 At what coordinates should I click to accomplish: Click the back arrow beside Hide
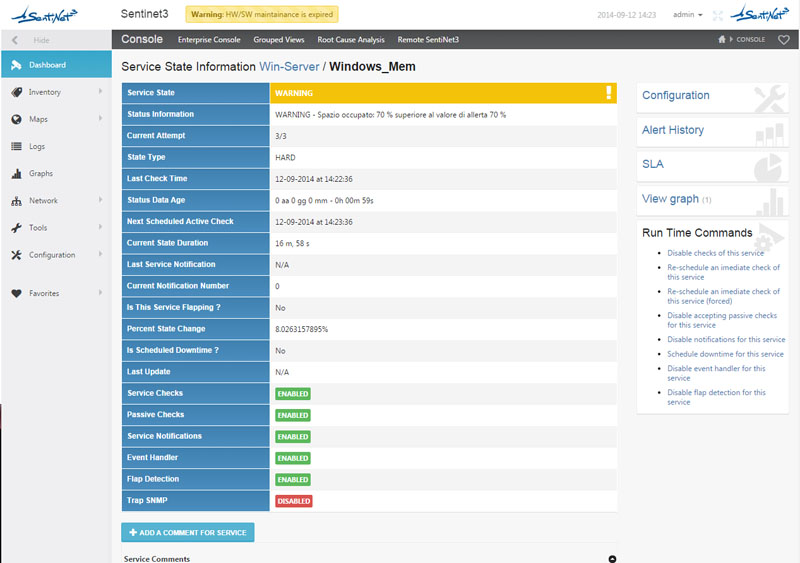coord(15,40)
